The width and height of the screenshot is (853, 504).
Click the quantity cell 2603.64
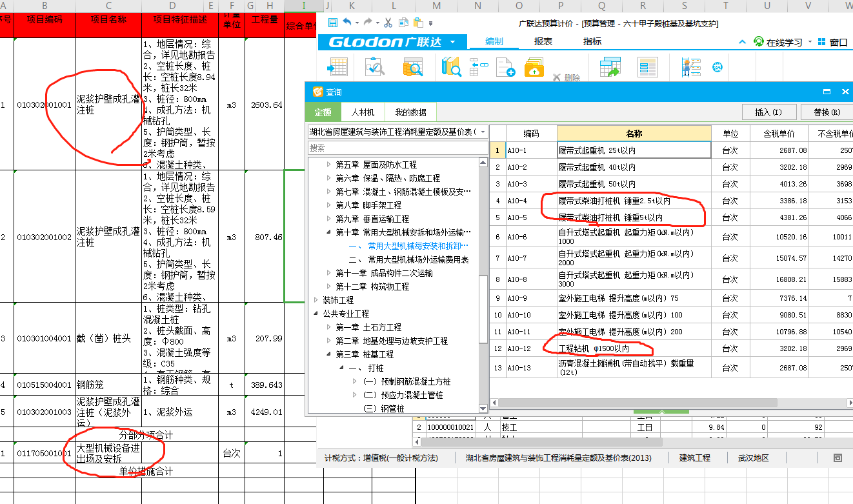(x=265, y=104)
